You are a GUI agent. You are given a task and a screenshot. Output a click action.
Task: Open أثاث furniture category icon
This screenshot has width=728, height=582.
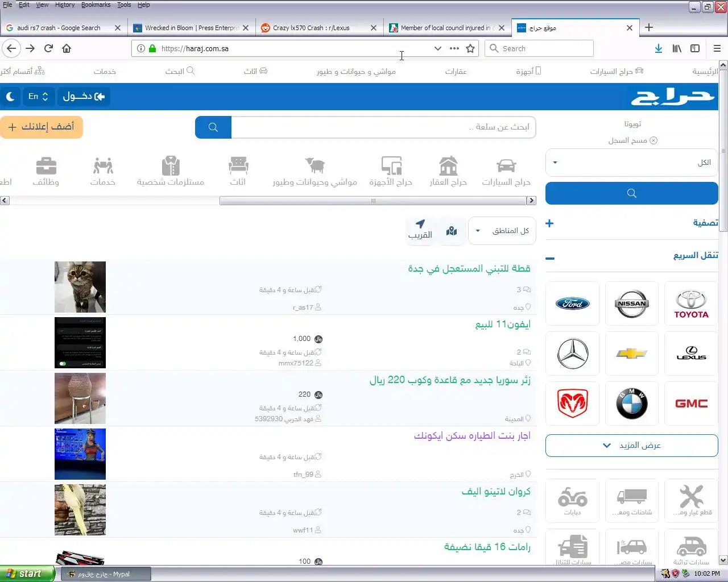point(238,172)
